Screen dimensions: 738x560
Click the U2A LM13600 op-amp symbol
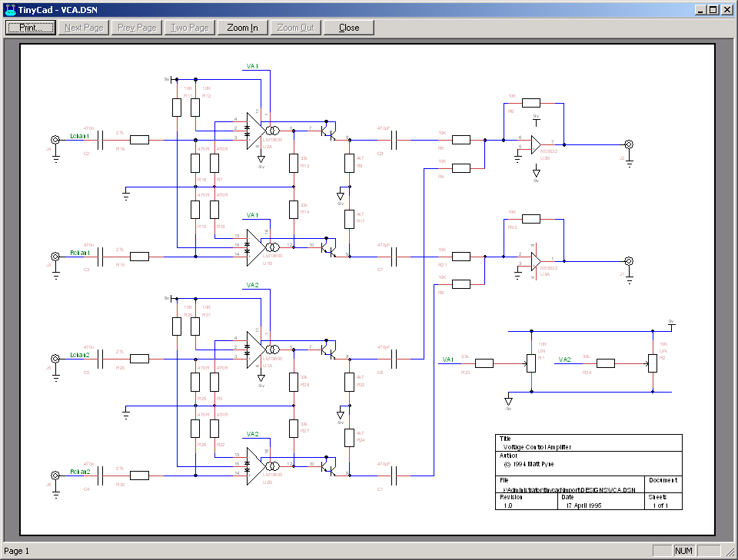point(255,131)
